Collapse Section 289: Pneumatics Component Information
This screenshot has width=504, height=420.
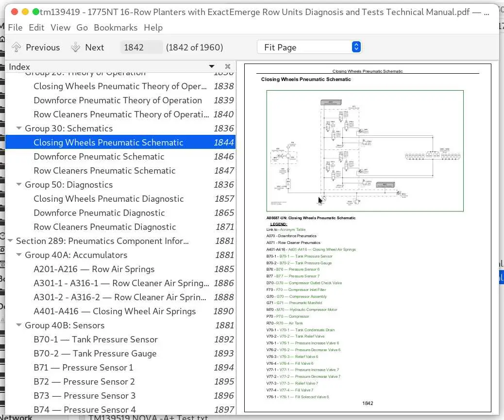(10, 241)
